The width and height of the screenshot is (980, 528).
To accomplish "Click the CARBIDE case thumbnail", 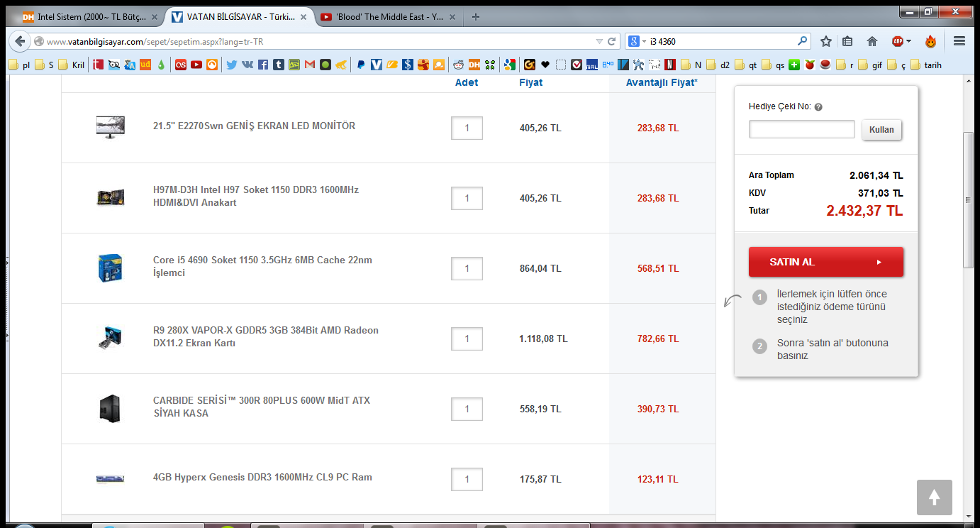I will tap(111, 409).
